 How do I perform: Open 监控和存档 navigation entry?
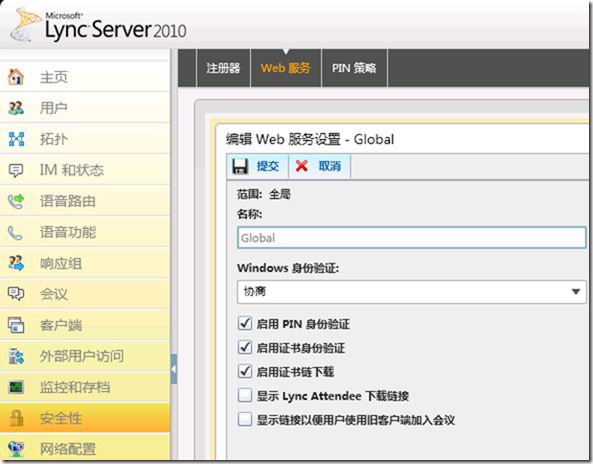coord(85,387)
